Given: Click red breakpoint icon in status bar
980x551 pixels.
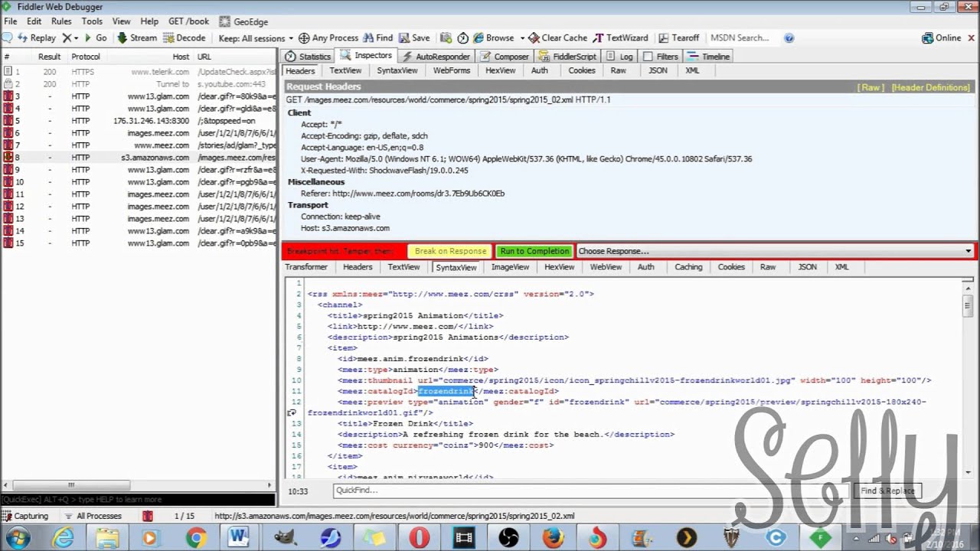Looking at the screenshot, I should (147, 516).
